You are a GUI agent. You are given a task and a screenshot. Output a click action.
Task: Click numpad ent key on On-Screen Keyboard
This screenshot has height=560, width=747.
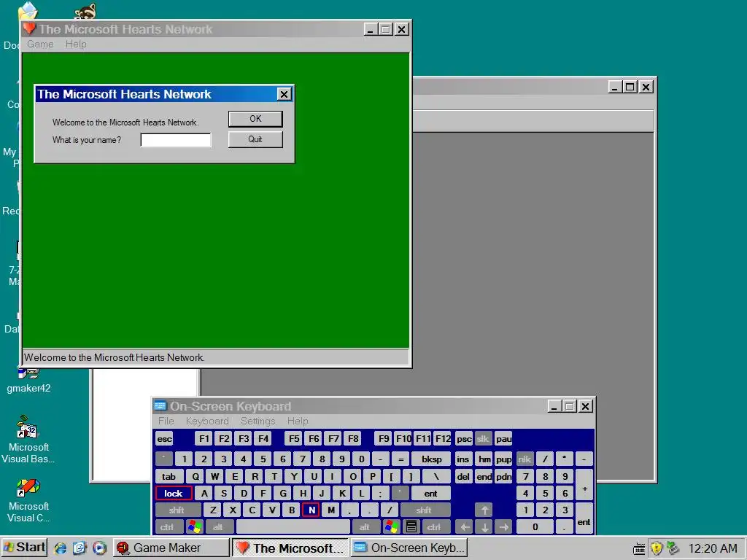[x=584, y=518]
